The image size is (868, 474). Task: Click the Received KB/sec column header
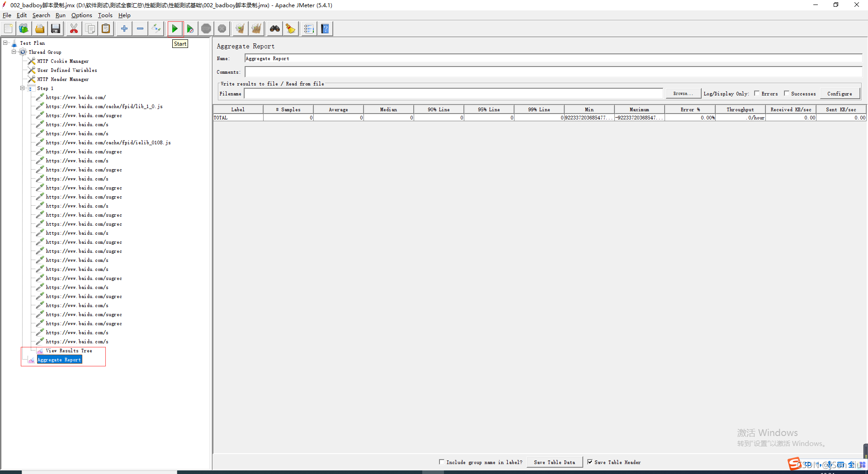791,109
